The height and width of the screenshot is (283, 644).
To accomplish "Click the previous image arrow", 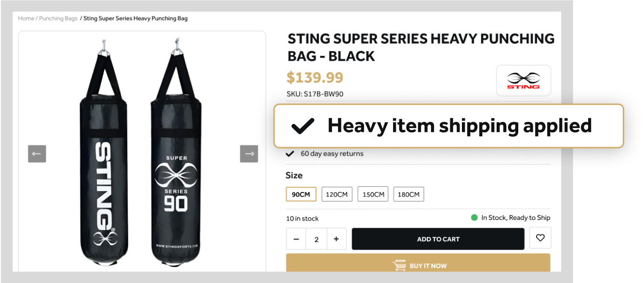I will click(37, 154).
